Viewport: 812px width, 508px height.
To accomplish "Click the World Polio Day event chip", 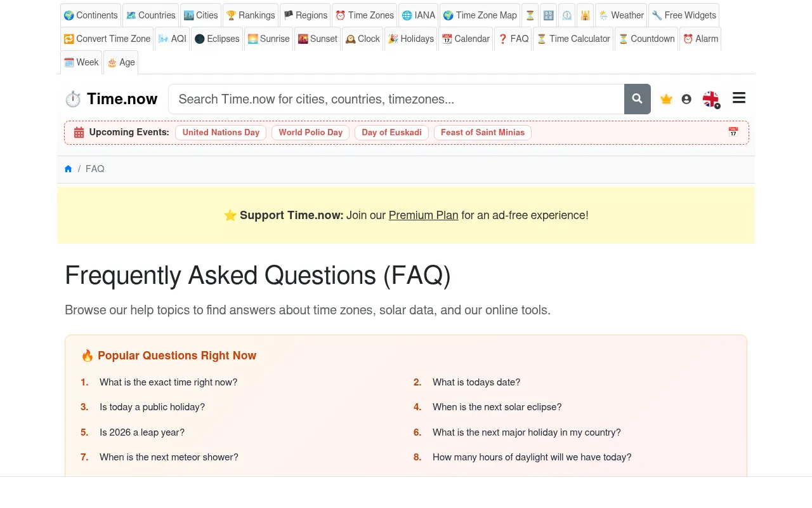I will pos(310,132).
